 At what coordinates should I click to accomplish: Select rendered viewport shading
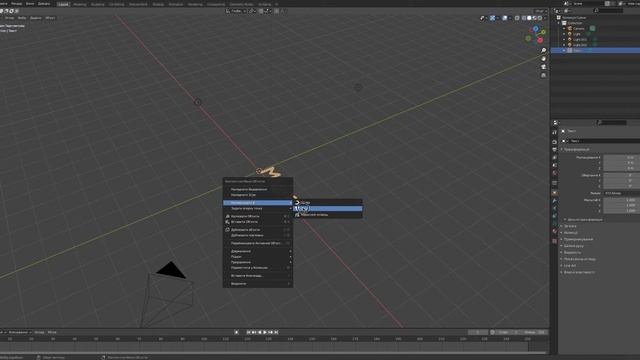pyautogui.click(x=540, y=18)
